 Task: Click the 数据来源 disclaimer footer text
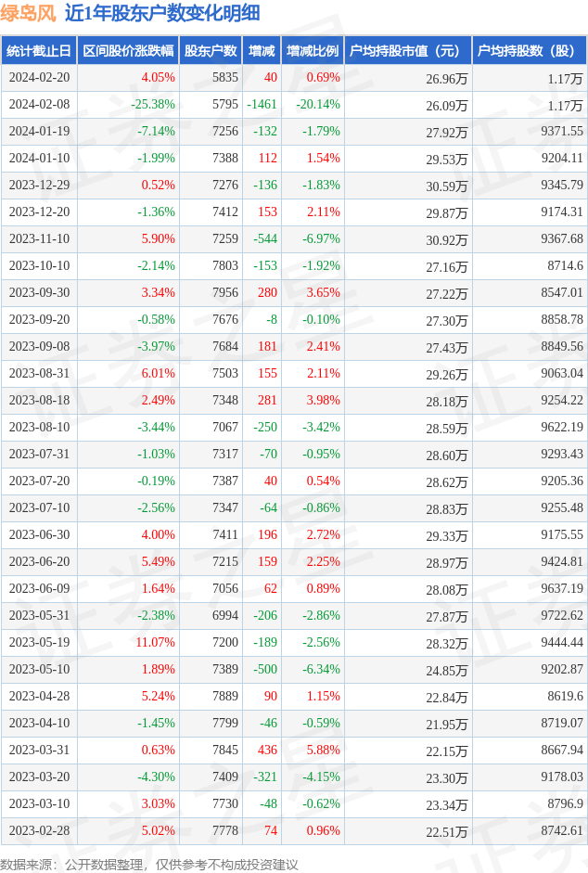(149, 864)
